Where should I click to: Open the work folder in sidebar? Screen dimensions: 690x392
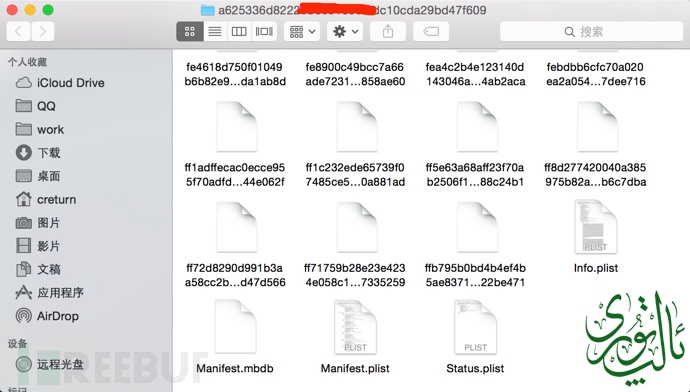click(x=40, y=129)
